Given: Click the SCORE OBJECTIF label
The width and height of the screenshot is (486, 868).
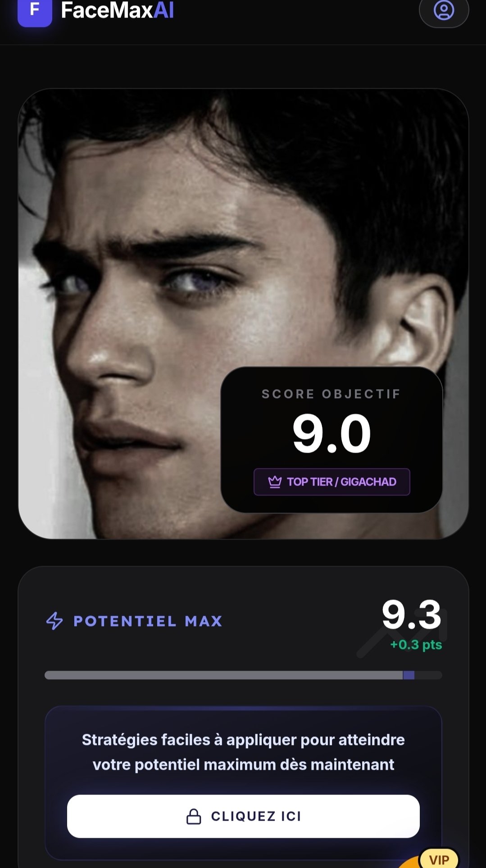Looking at the screenshot, I should [x=331, y=394].
